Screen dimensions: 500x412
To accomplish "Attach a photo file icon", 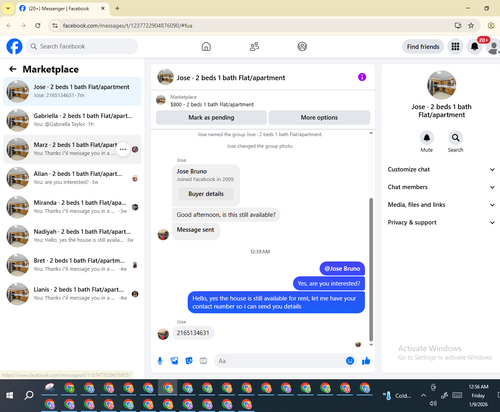I will 174,361.
